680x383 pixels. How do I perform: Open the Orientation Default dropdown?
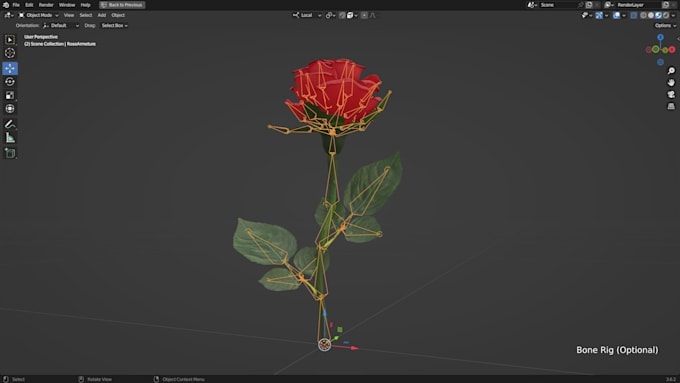pyautogui.click(x=61, y=26)
